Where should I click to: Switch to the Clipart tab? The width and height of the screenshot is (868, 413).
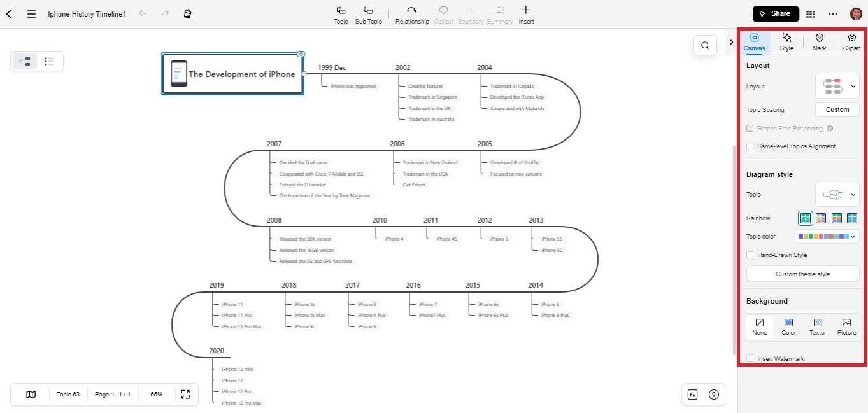[851, 42]
